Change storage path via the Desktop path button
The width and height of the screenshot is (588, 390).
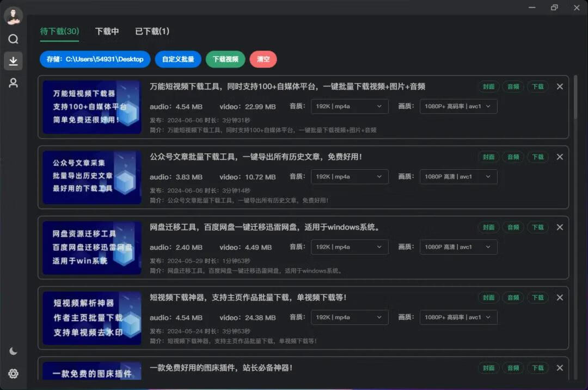(95, 59)
